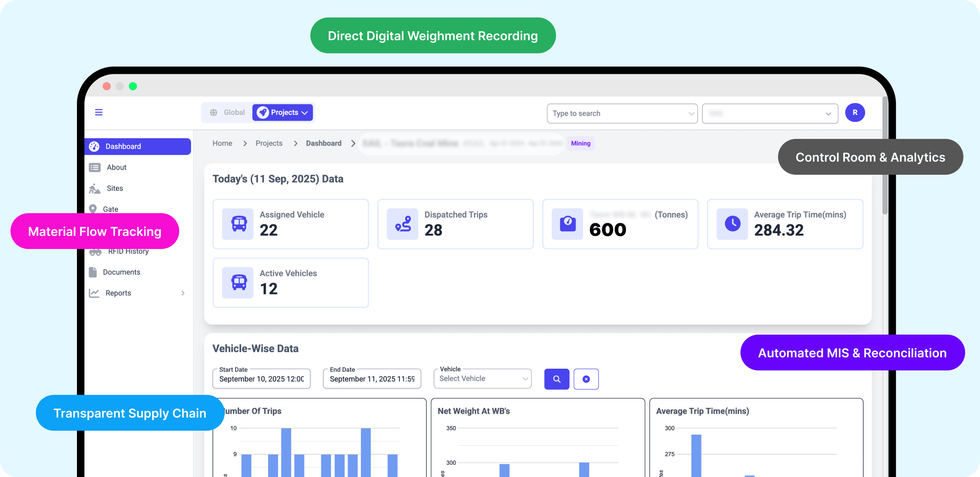The width and height of the screenshot is (980, 477).
Task: Click the About list icon
Action: click(94, 167)
